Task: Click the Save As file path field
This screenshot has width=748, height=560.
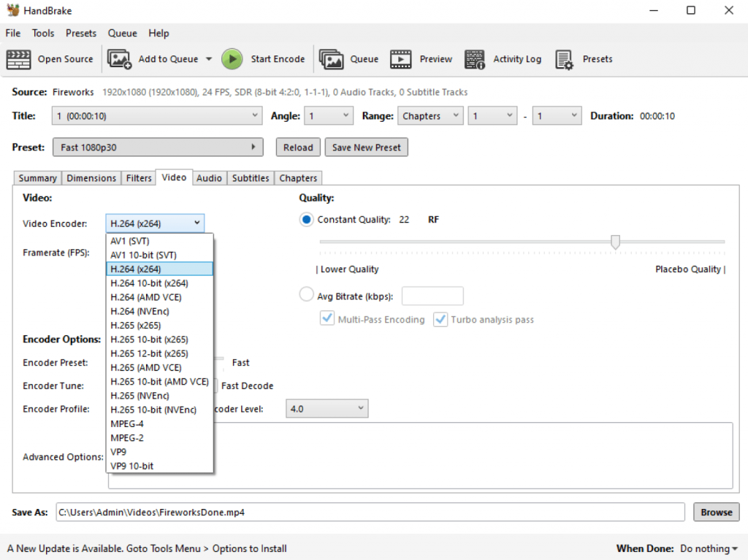Action: click(x=370, y=512)
